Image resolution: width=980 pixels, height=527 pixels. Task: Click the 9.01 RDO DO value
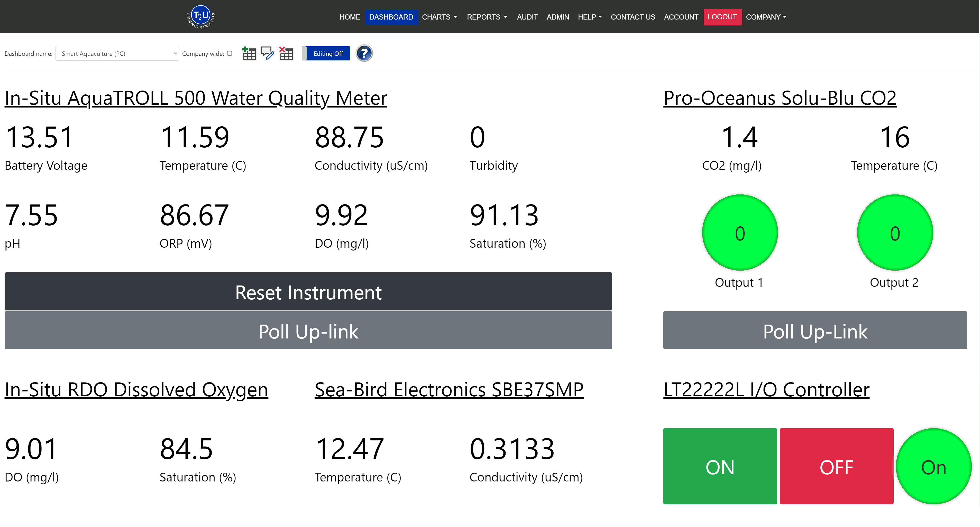pyautogui.click(x=31, y=449)
